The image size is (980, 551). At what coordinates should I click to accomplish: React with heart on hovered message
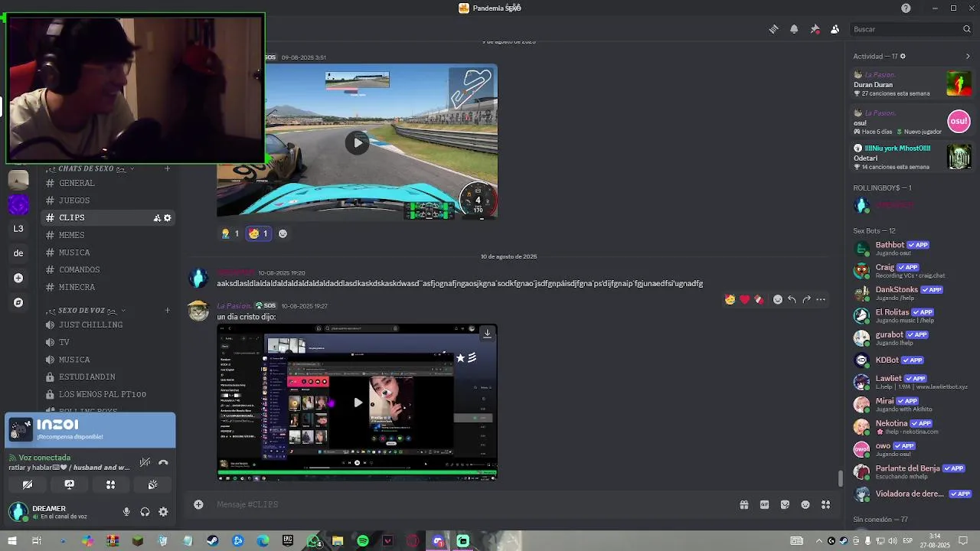(x=744, y=299)
